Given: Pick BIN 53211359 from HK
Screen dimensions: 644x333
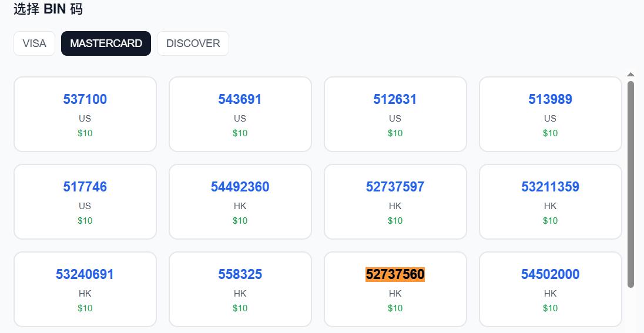Looking at the screenshot, I should click(550, 201).
